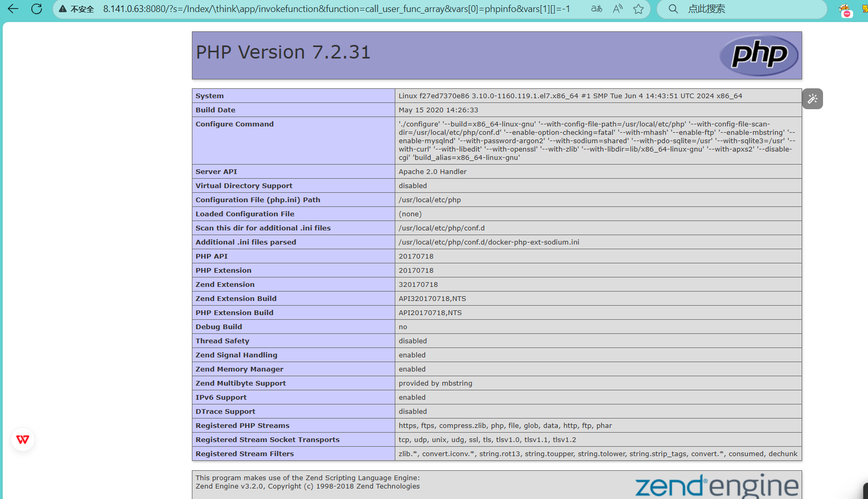Click the DTrace Support label
Image resolution: width=868 pixels, height=499 pixels.
click(225, 411)
